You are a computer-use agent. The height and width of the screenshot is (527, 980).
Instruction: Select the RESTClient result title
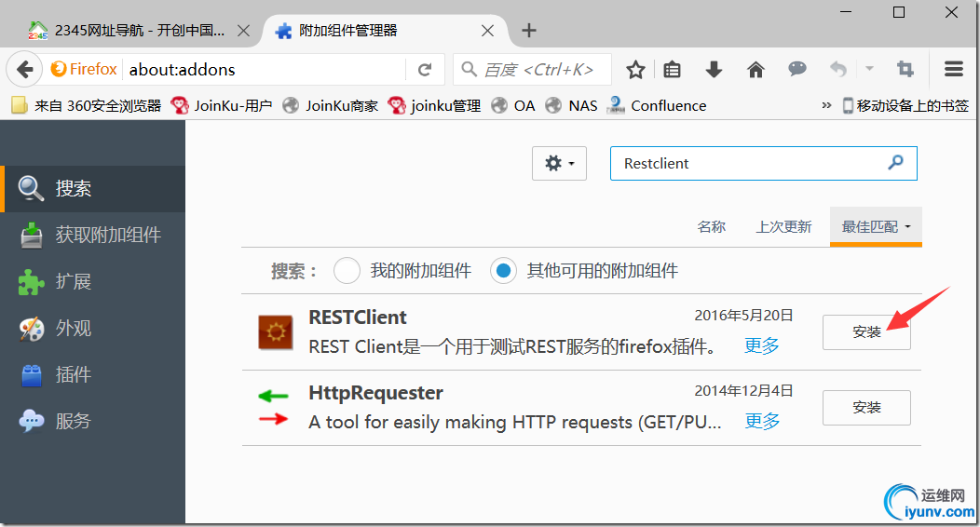coord(358,318)
